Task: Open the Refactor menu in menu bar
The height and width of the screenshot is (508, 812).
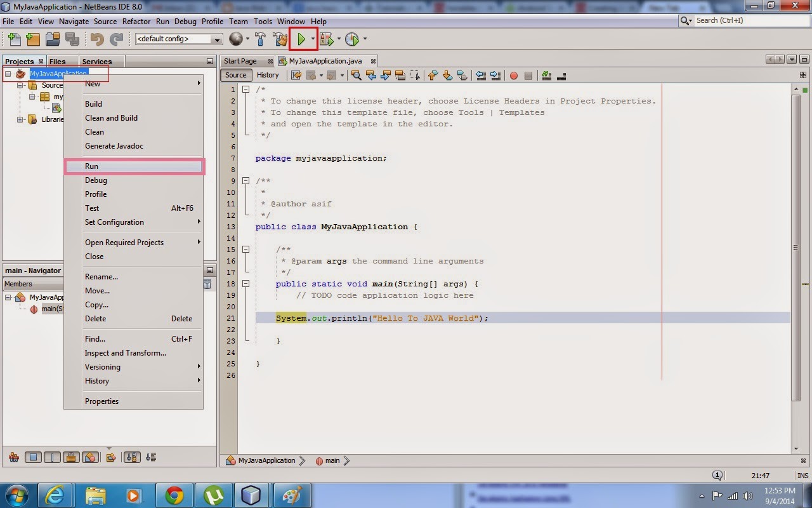Action: (136, 21)
